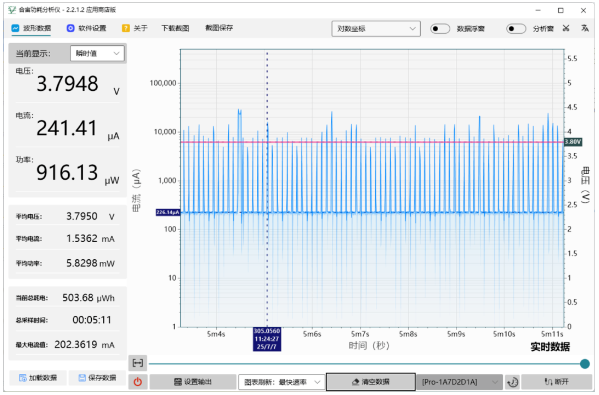
Task: Toggle the 分析窗 analysis window switch
Action: pos(516,29)
